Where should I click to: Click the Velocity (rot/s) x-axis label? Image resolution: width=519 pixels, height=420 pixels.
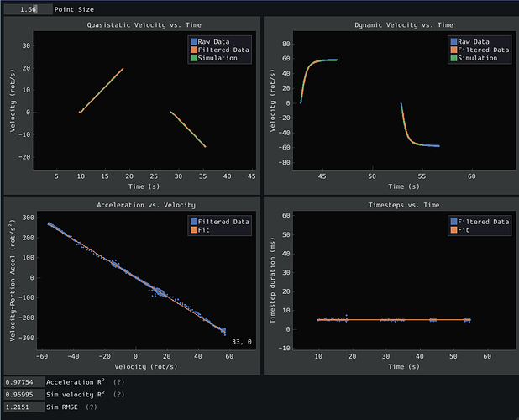(146, 367)
